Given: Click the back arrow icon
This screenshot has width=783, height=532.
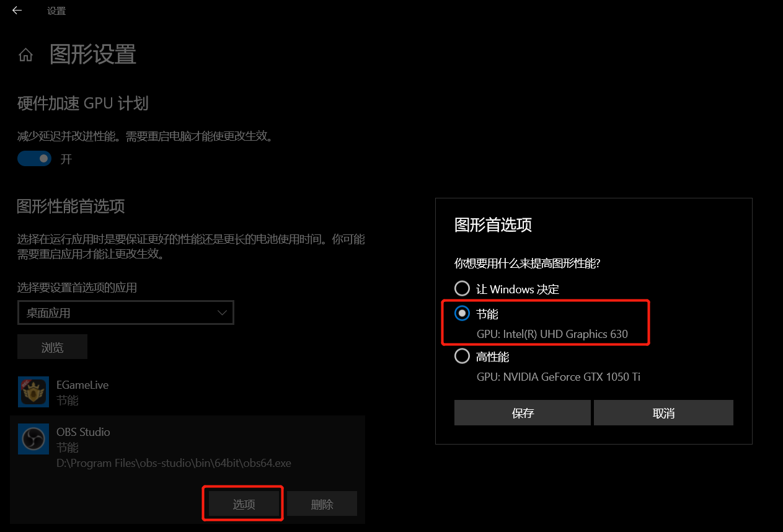Looking at the screenshot, I should coord(17,11).
